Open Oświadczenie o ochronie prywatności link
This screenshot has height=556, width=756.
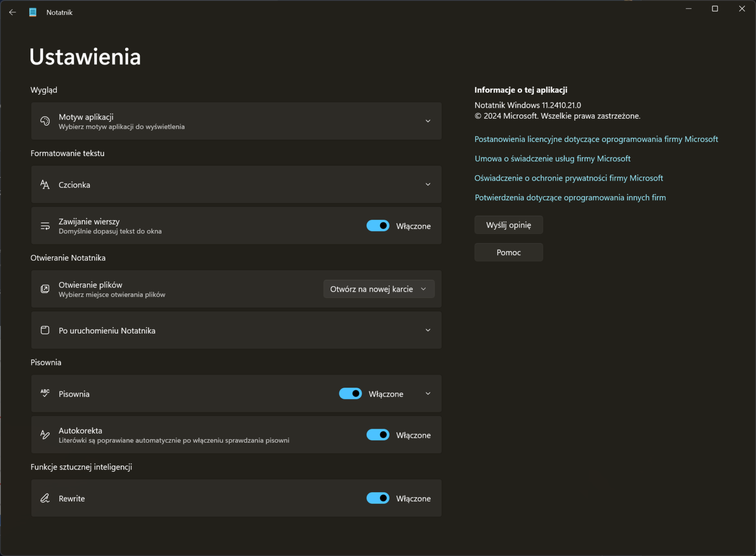pyautogui.click(x=568, y=178)
